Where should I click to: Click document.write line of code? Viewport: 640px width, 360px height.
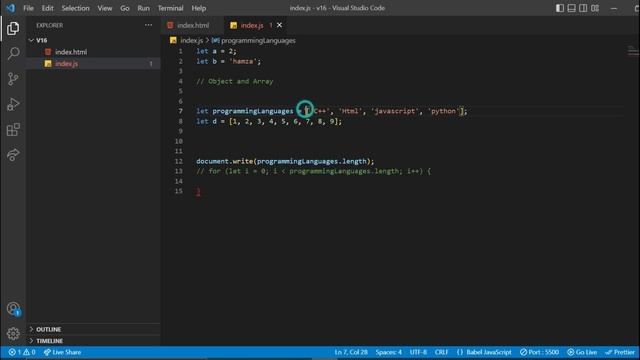pos(285,161)
